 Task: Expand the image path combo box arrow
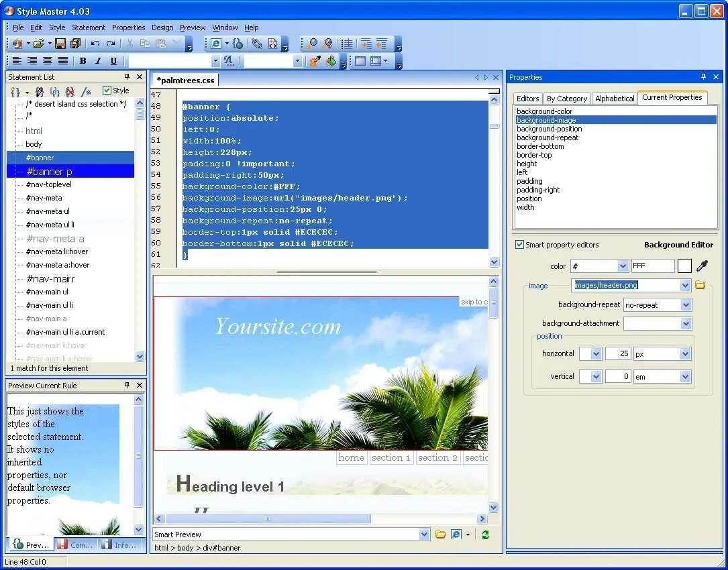(x=685, y=286)
